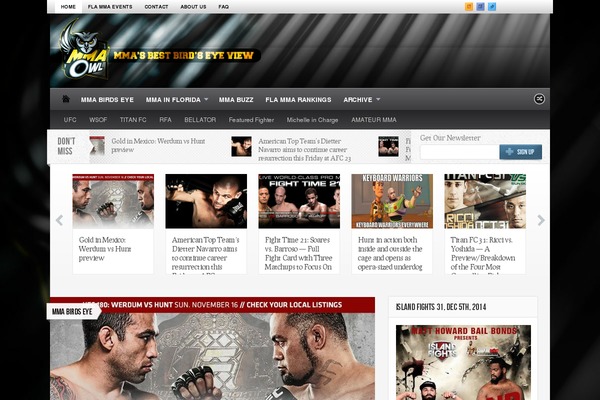Select the WSOF category link
Screen dimensions: 600x400
pyautogui.click(x=98, y=120)
